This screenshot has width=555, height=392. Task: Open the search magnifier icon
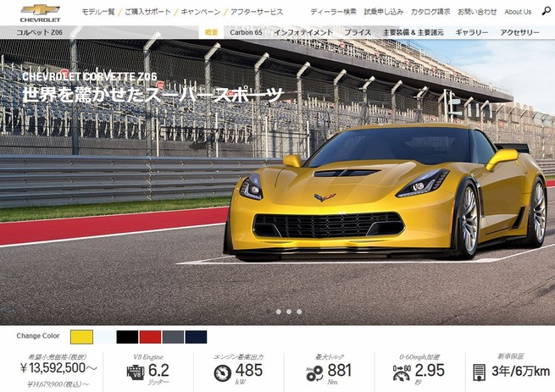click(x=546, y=11)
